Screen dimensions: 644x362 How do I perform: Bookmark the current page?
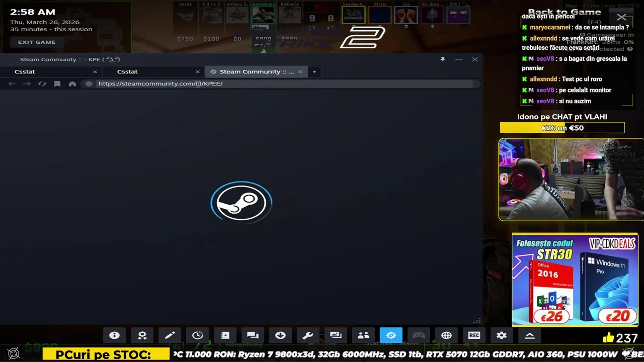pos(57,83)
